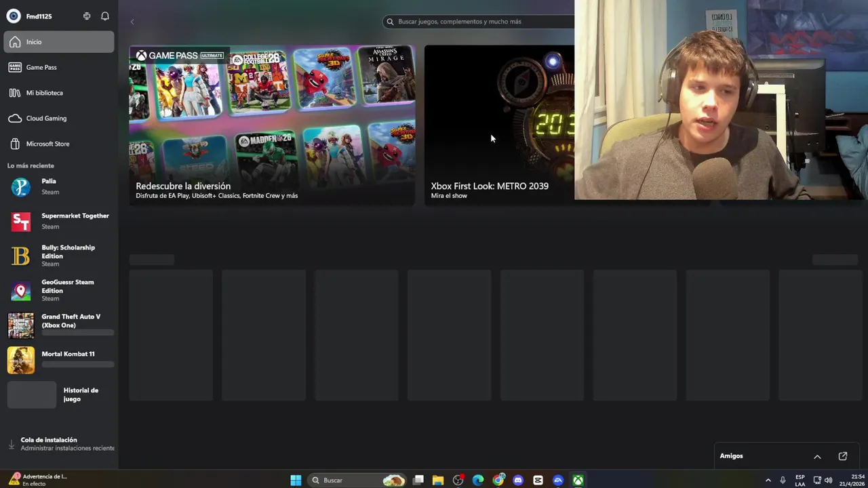Open Cloud Gaming section

click(58, 118)
